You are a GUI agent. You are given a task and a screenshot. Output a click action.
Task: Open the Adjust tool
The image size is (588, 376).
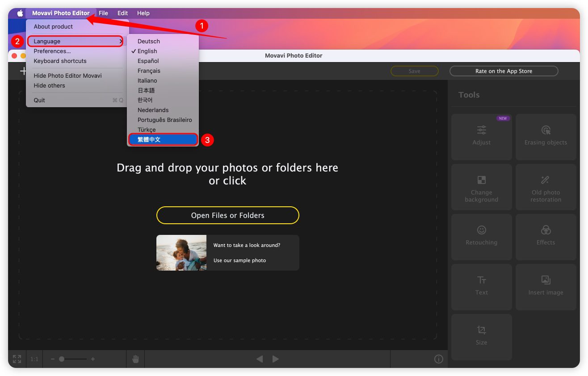click(481, 136)
